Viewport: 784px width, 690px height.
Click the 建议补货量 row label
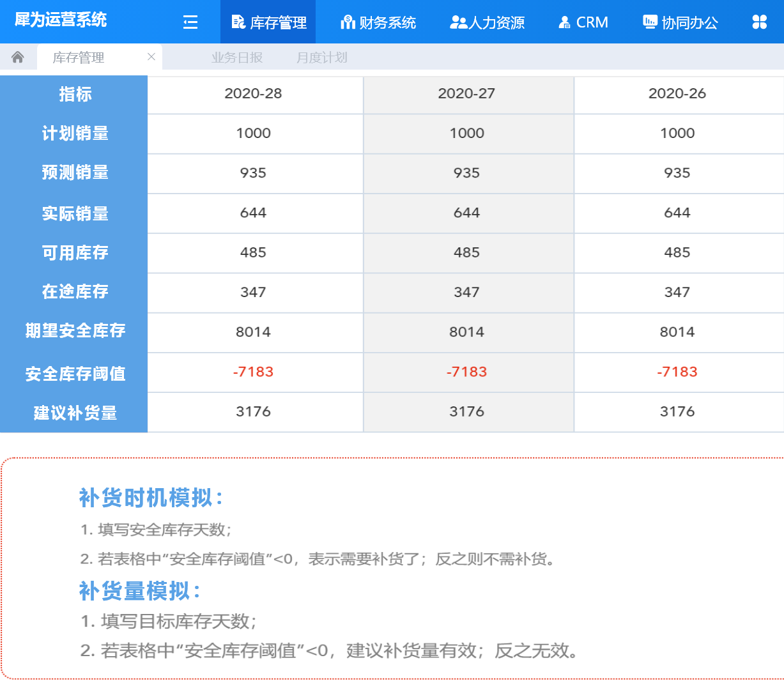[75, 413]
